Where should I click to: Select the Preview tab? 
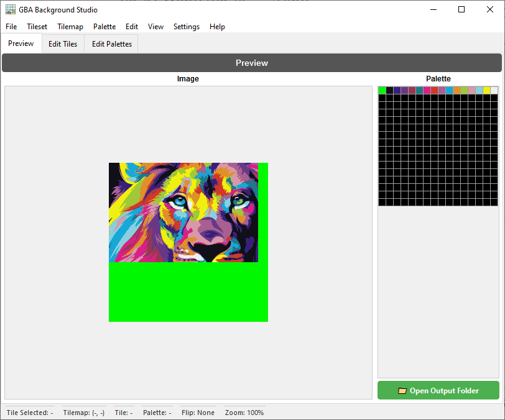21,43
